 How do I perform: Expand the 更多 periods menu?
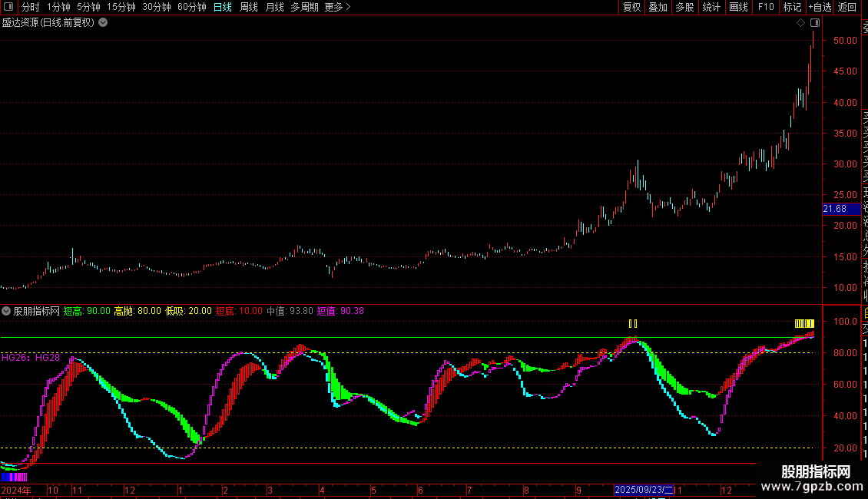pos(338,7)
